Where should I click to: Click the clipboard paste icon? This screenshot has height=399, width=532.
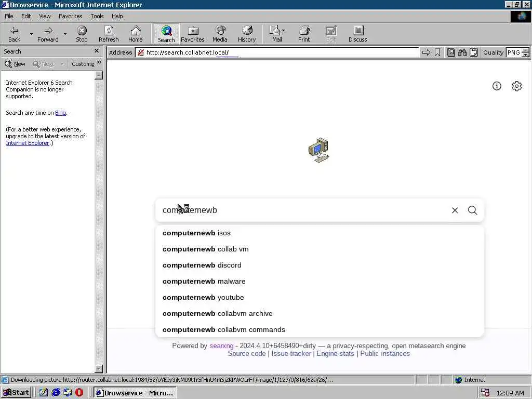click(474, 52)
